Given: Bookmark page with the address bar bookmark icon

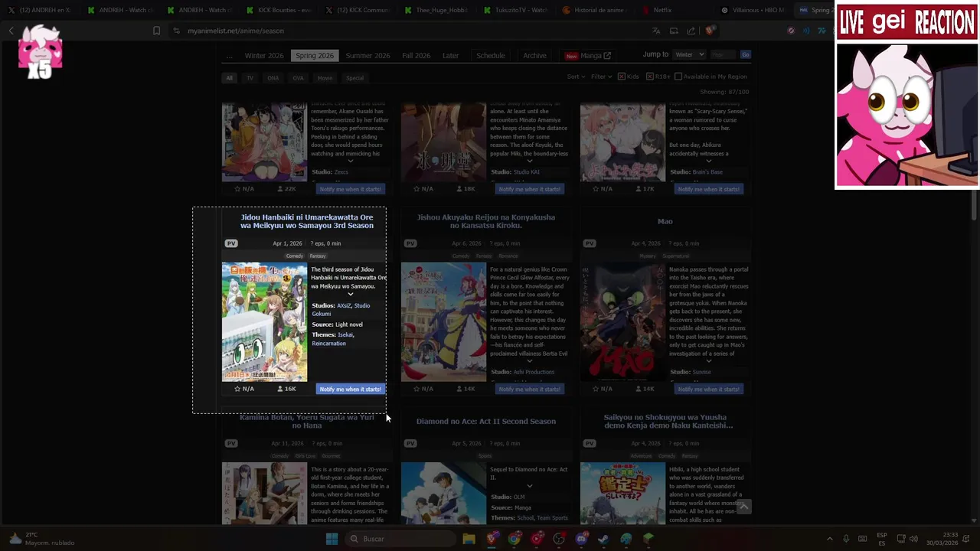Looking at the screenshot, I should (x=156, y=31).
